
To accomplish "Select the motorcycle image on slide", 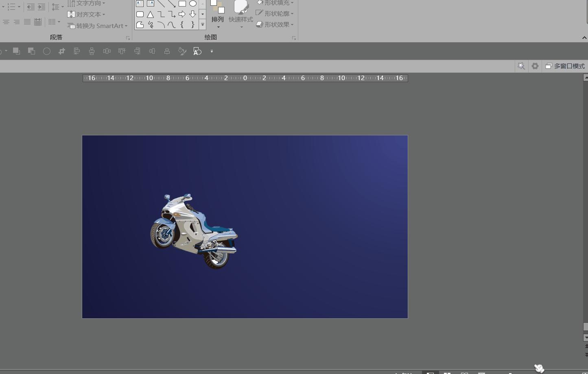I will (x=194, y=231).
